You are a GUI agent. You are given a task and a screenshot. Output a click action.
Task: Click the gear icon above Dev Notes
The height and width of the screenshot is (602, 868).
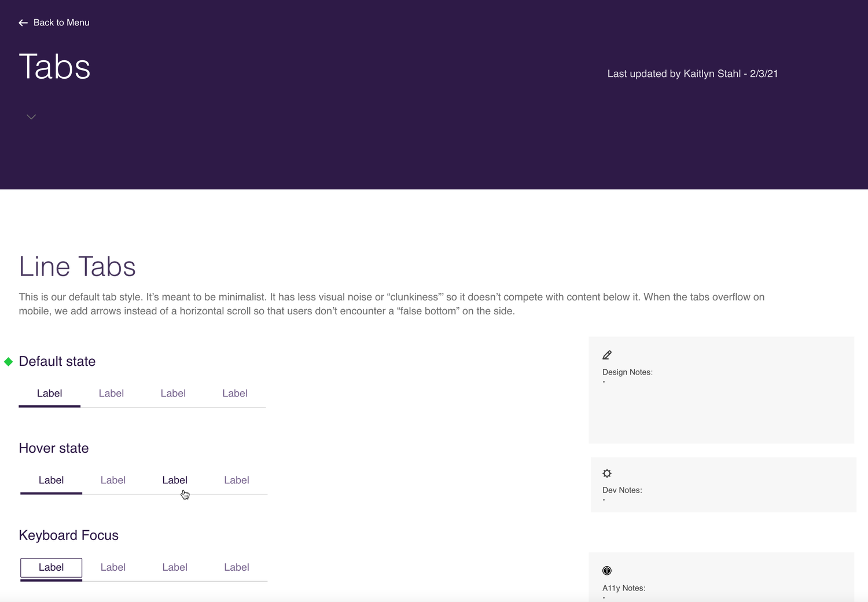pyautogui.click(x=607, y=473)
